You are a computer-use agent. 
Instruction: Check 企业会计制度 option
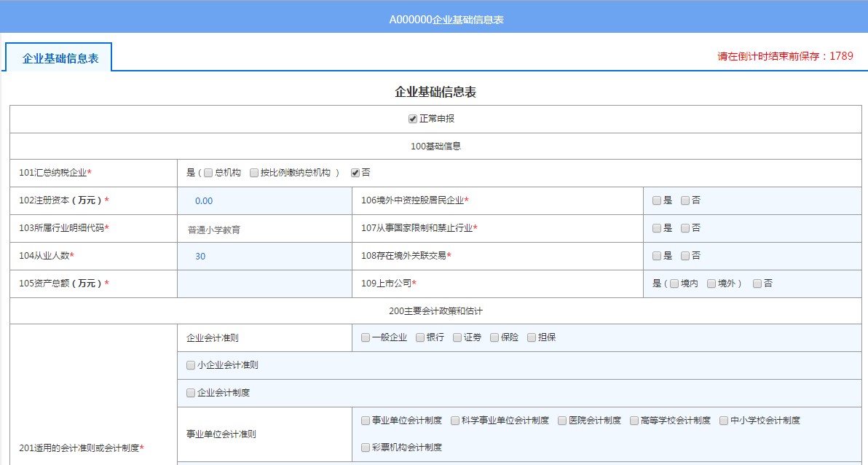pyautogui.click(x=189, y=392)
